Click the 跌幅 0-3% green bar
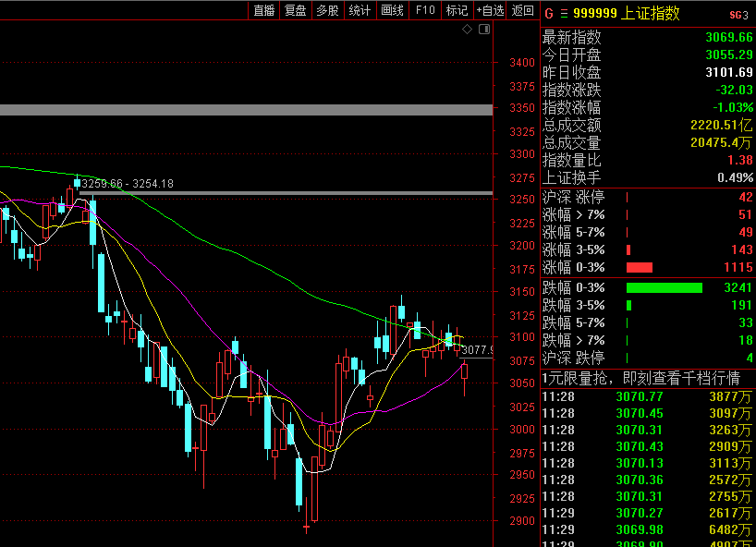The height and width of the screenshot is (547, 756). tap(665, 287)
